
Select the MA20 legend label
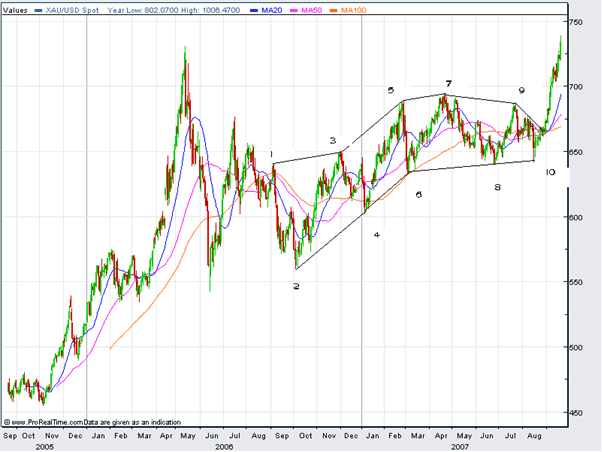(x=270, y=9)
